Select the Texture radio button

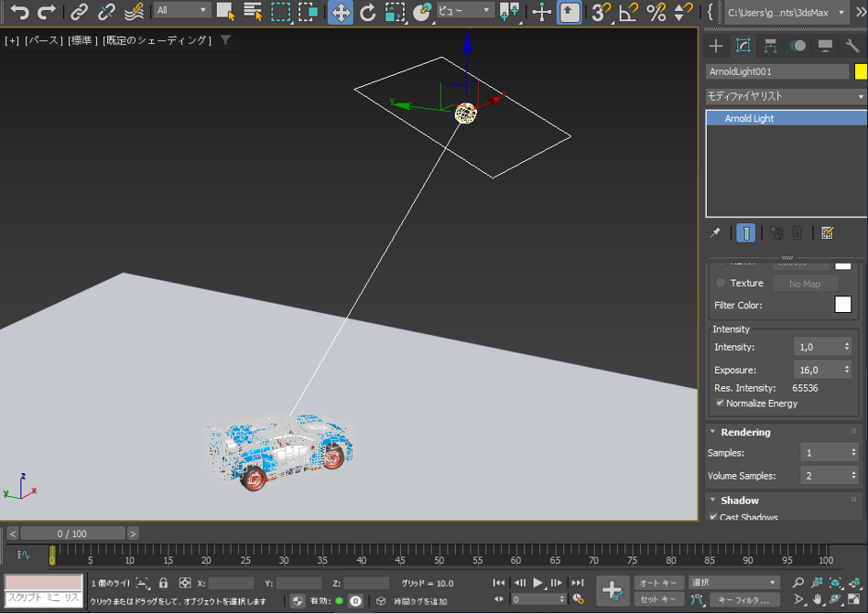click(721, 283)
